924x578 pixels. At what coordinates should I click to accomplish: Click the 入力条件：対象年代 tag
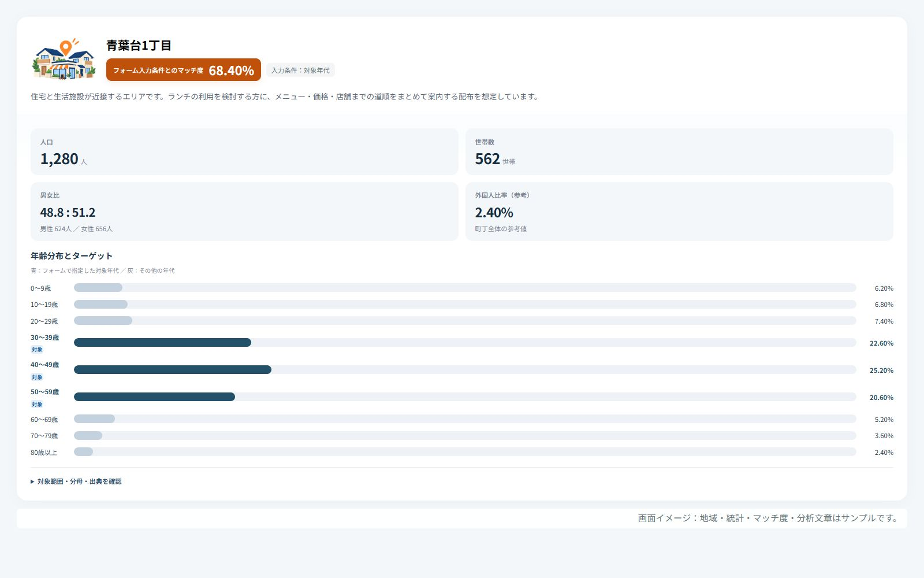coord(300,71)
